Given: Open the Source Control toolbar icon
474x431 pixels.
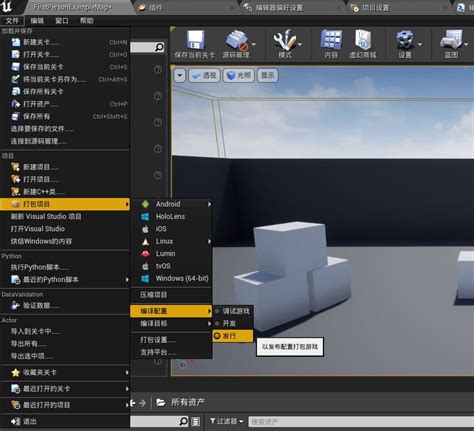Looking at the screenshot, I should coord(237,40).
